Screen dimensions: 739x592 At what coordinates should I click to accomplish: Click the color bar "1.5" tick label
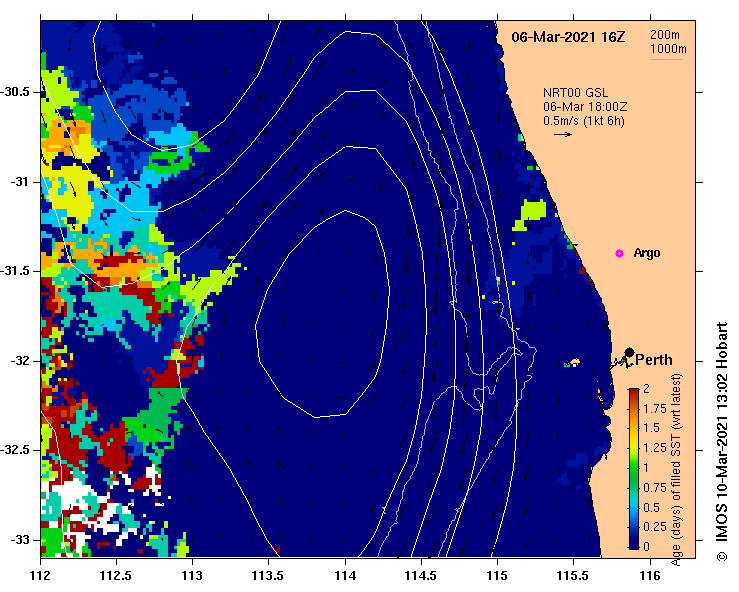click(651, 428)
